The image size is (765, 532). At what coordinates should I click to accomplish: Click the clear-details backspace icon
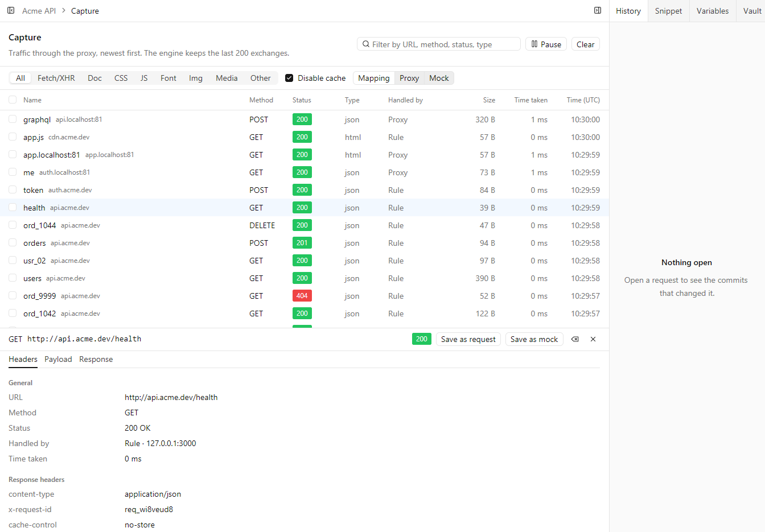(x=575, y=339)
